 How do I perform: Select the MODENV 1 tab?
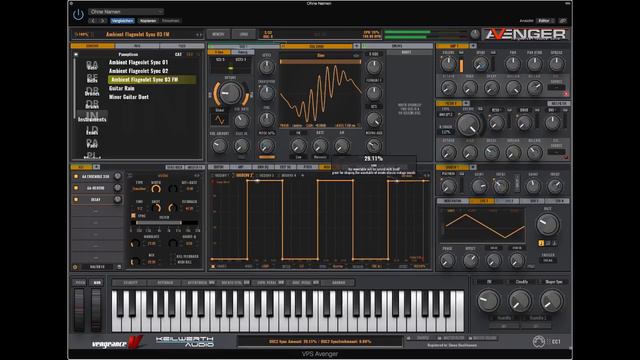point(221,176)
